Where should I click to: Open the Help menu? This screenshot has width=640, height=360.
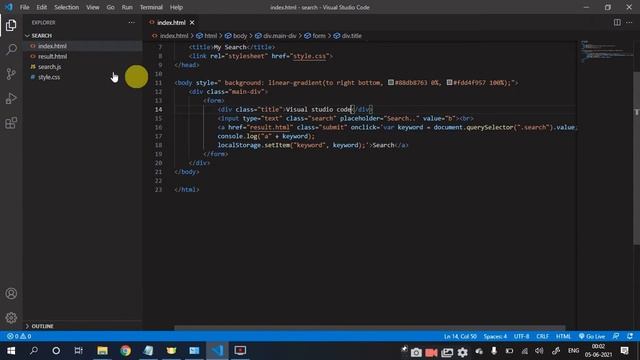pyautogui.click(x=176, y=7)
